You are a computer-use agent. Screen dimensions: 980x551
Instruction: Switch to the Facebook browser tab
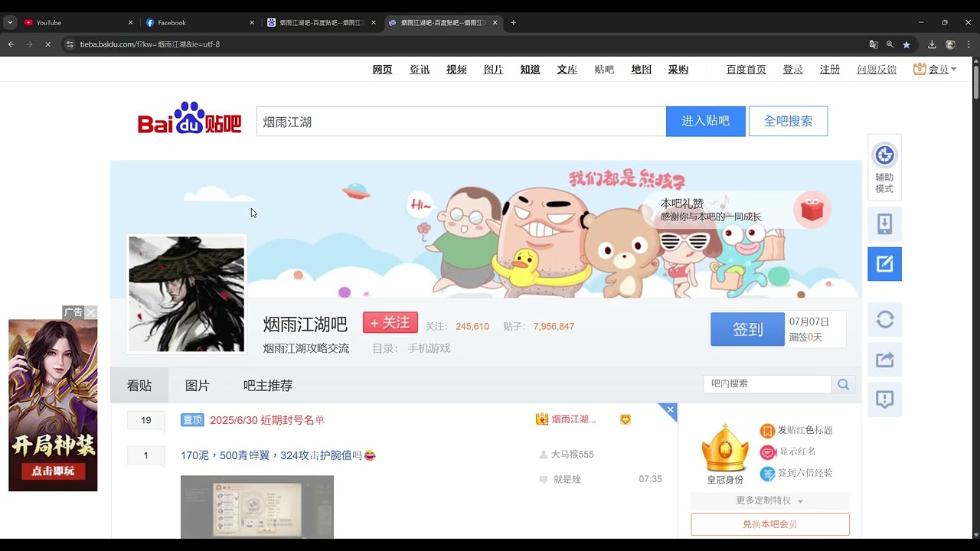pyautogui.click(x=201, y=22)
